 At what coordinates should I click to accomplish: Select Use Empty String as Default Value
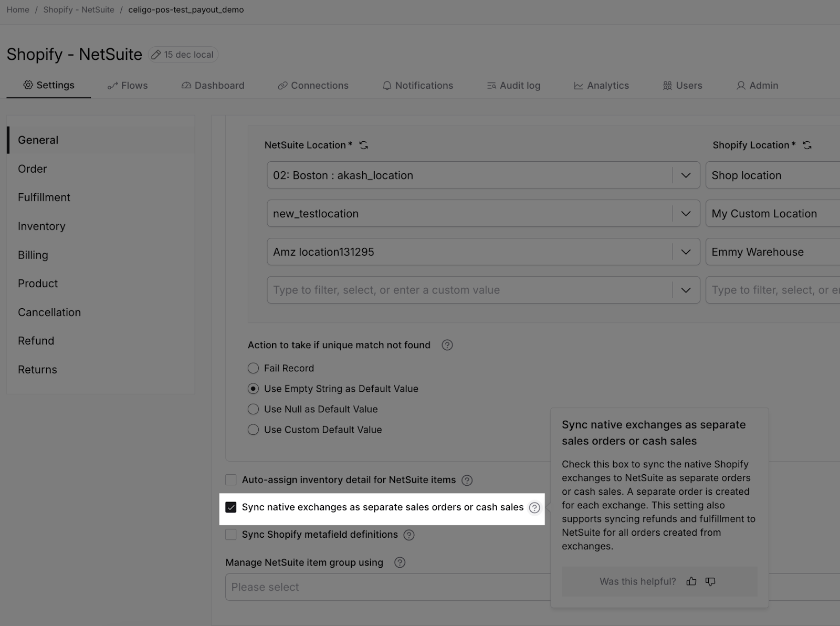(x=253, y=389)
